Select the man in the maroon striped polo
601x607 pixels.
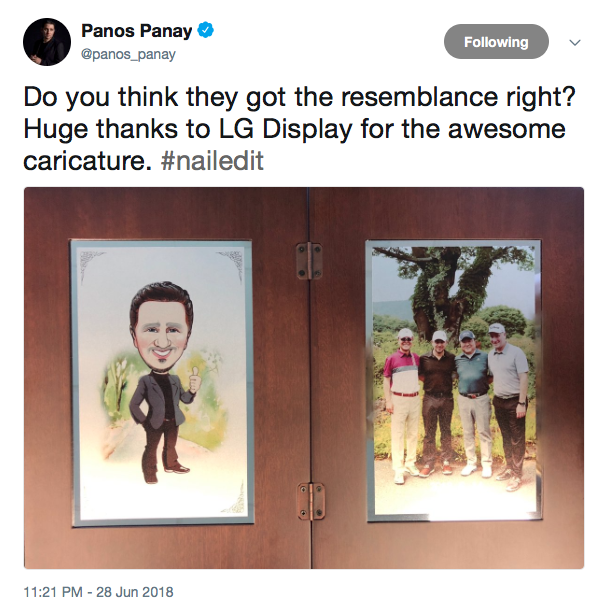(404, 405)
